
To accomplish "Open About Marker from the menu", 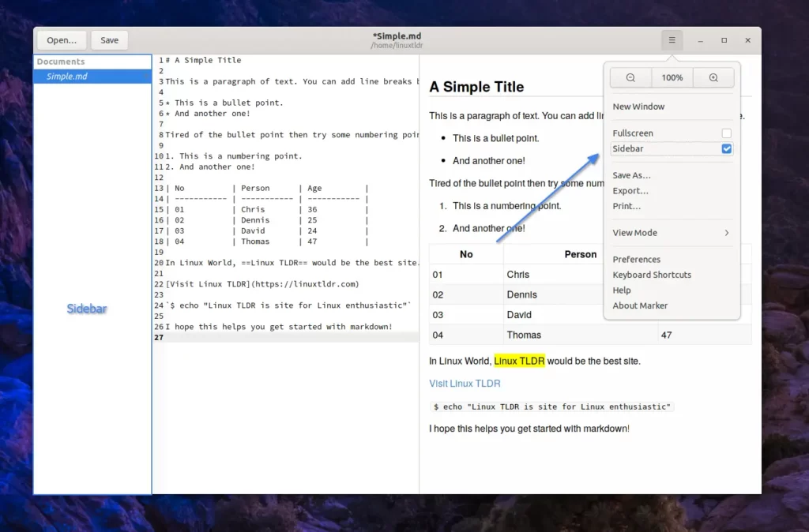I will [672, 305].
